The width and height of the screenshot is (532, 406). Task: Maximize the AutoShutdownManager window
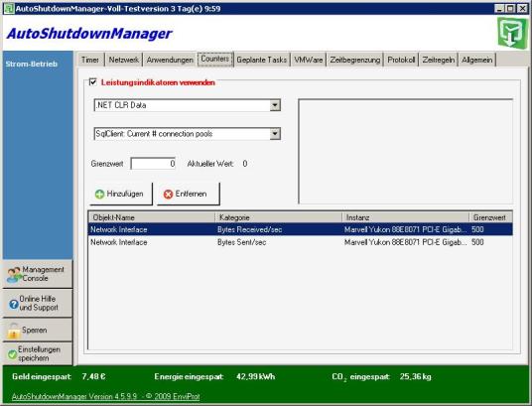pyautogui.click(x=510, y=9)
